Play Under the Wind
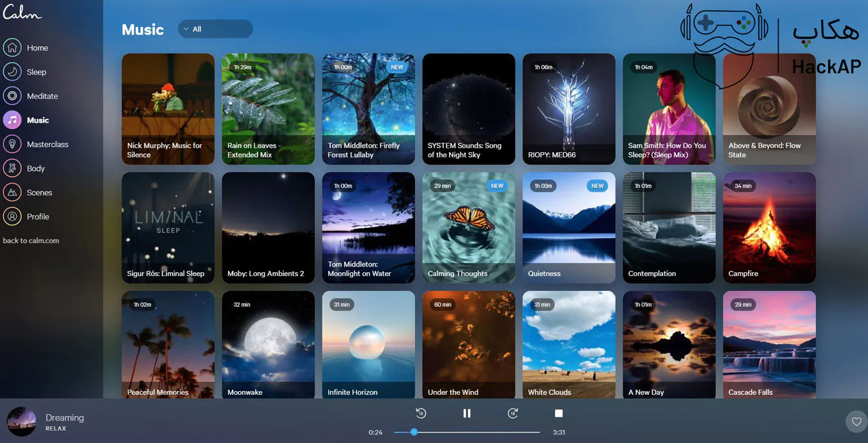868x443 pixels. click(x=469, y=345)
